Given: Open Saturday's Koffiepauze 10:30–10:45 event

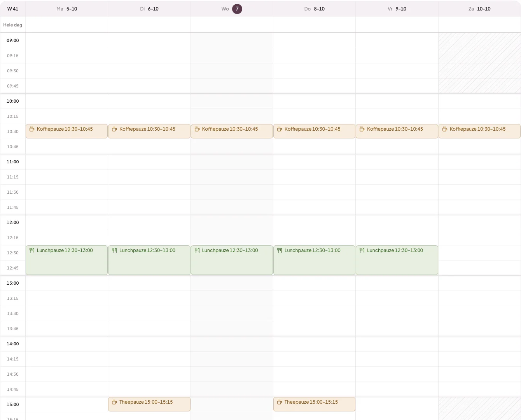Looking at the screenshot, I should tap(479, 131).
